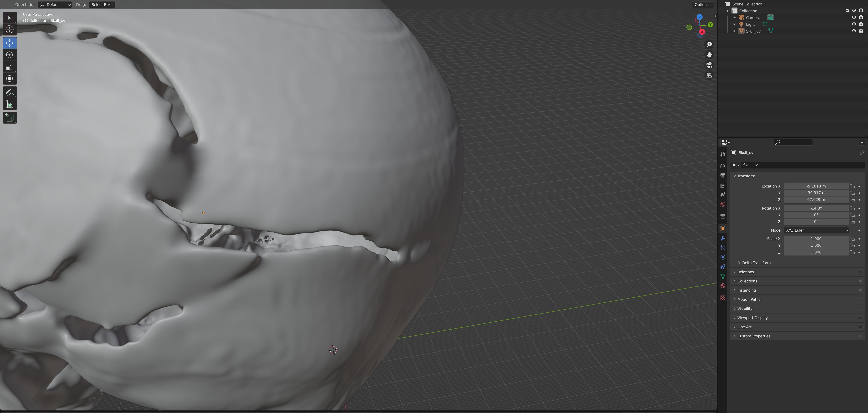
Task: Click the red X axis on gizmo
Action: [702, 32]
